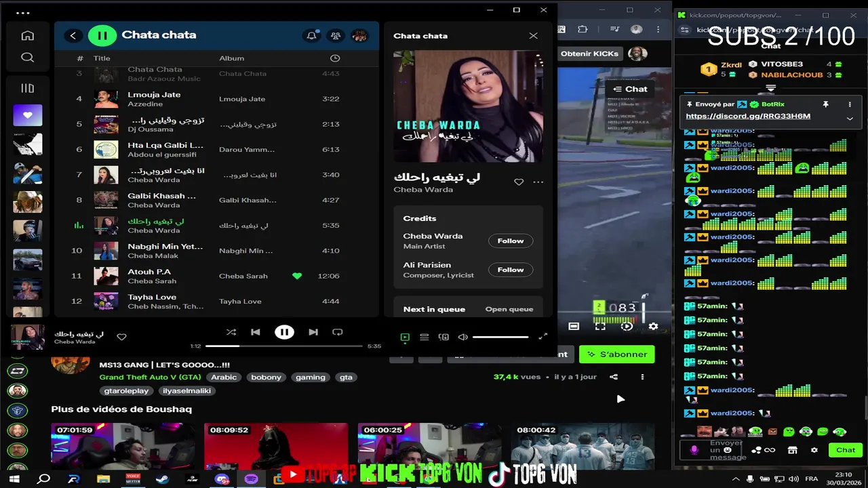
Task: Click S'abonner subscribe button
Action: pos(617,354)
